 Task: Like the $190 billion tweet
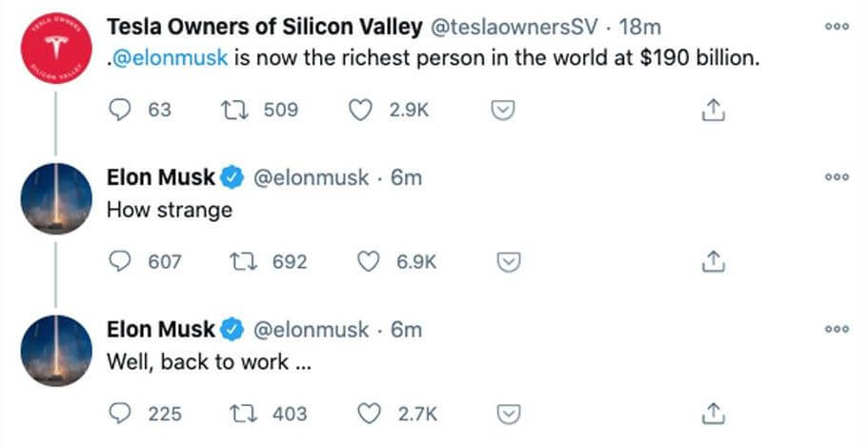360,110
